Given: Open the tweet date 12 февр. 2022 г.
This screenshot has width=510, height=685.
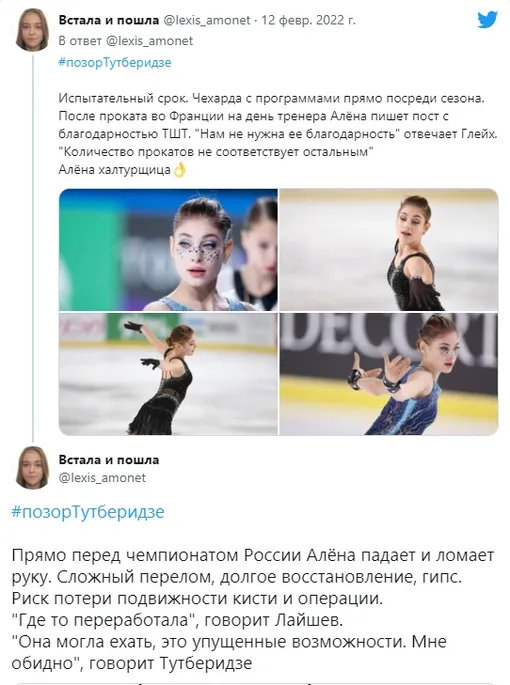Looking at the screenshot, I should (308, 20).
